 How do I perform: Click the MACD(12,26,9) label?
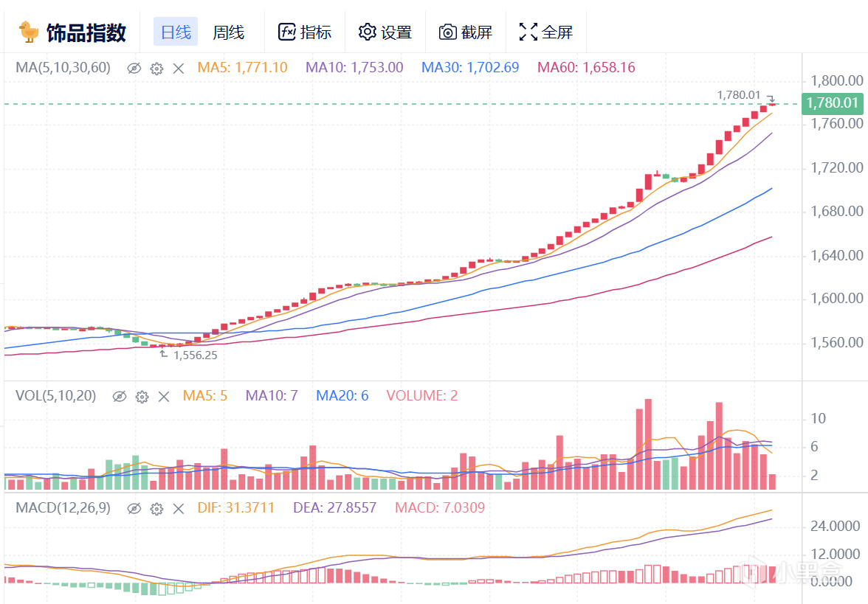pyautogui.click(x=63, y=507)
